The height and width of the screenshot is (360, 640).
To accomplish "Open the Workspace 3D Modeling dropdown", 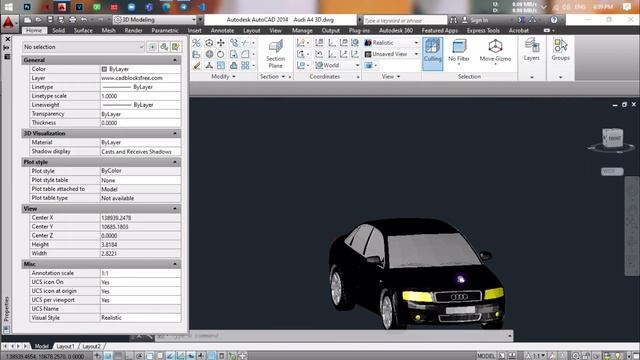I will click(x=155, y=20).
